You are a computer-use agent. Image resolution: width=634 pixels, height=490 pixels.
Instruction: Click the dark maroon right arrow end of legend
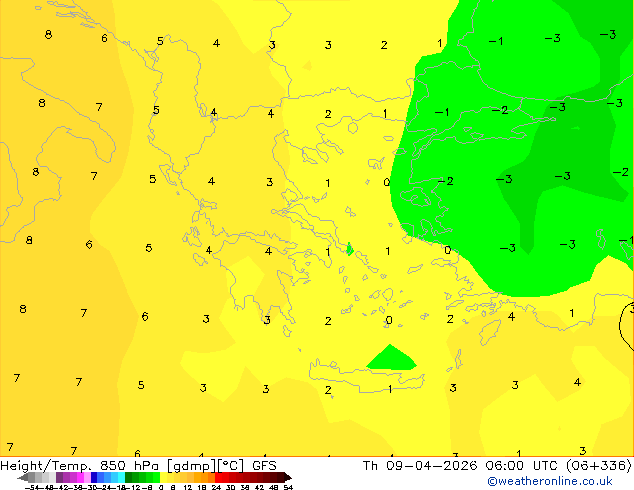288,477
